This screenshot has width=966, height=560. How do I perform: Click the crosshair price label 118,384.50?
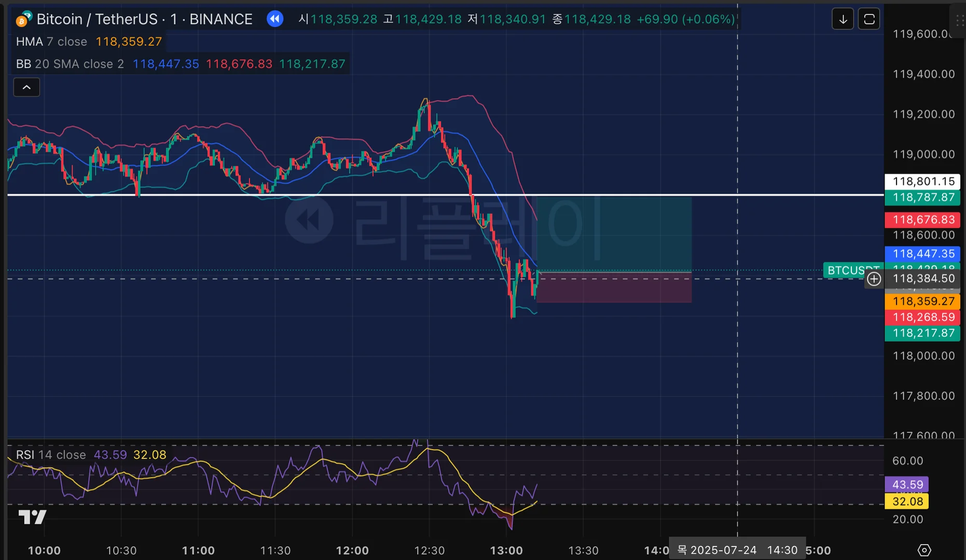[923, 278]
